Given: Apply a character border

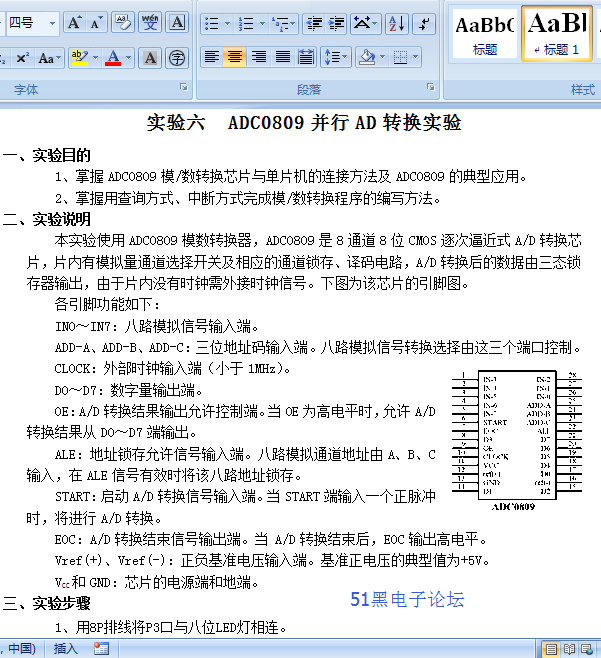Looking at the screenshot, I should pos(177,23).
